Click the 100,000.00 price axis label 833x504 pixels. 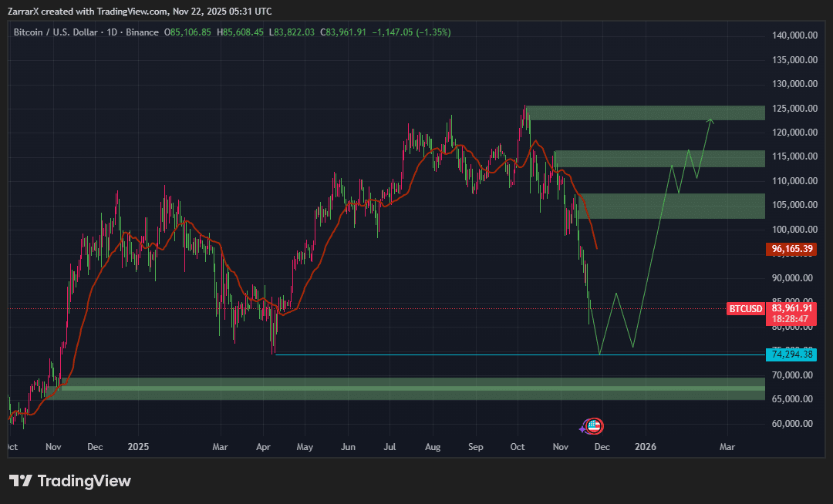click(794, 229)
